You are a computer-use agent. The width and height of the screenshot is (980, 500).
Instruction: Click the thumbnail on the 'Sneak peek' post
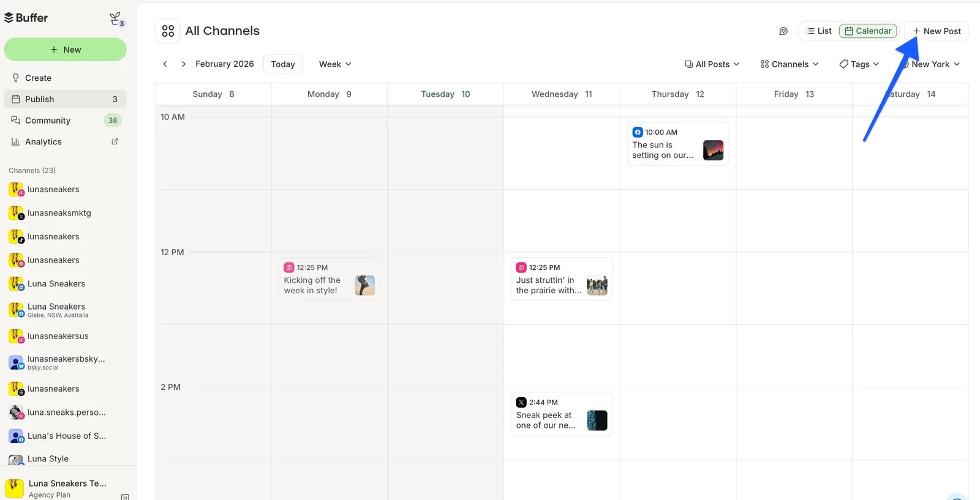[x=597, y=420]
